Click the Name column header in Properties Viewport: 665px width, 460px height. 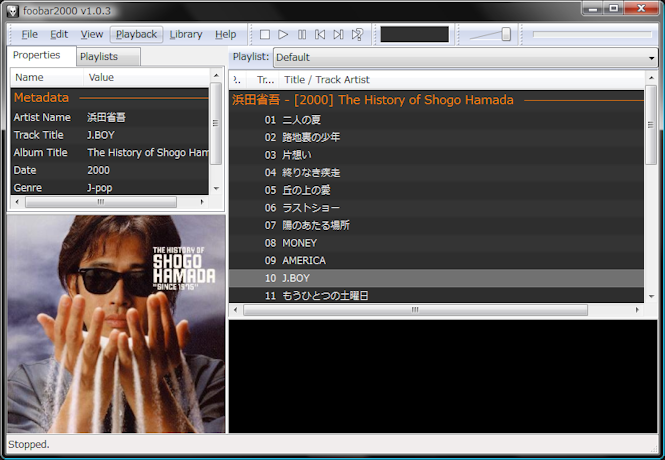click(47, 78)
